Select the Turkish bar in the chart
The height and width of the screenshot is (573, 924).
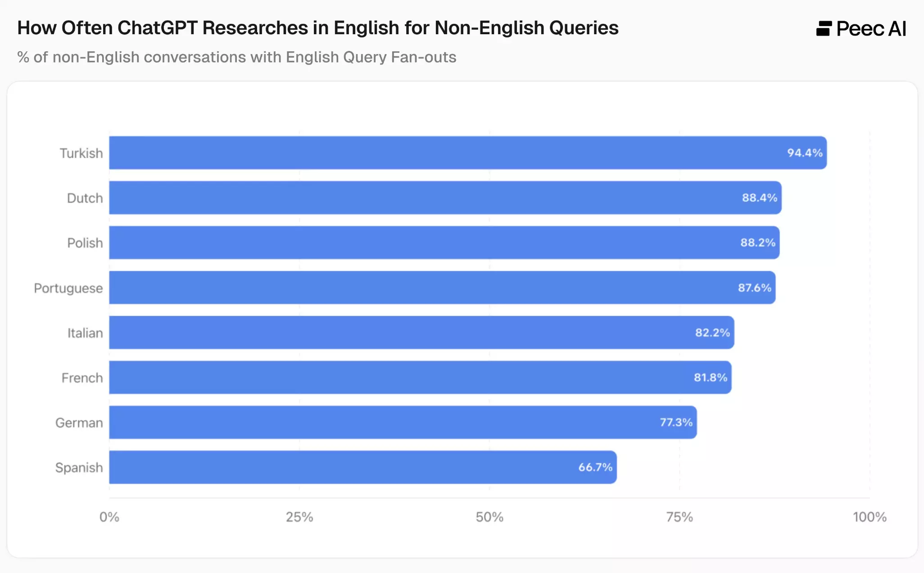pyautogui.click(x=450, y=153)
